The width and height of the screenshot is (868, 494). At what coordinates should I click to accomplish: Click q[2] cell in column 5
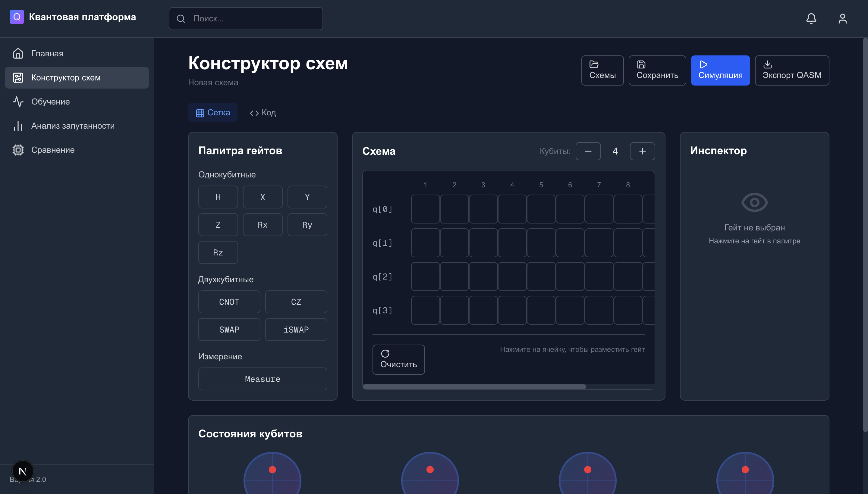[541, 276]
